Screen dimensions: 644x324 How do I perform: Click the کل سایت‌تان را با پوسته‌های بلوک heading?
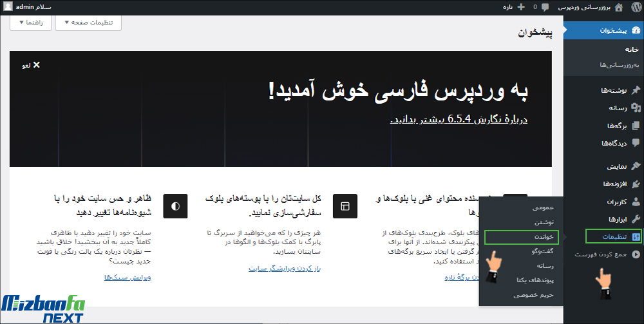(263, 206)
